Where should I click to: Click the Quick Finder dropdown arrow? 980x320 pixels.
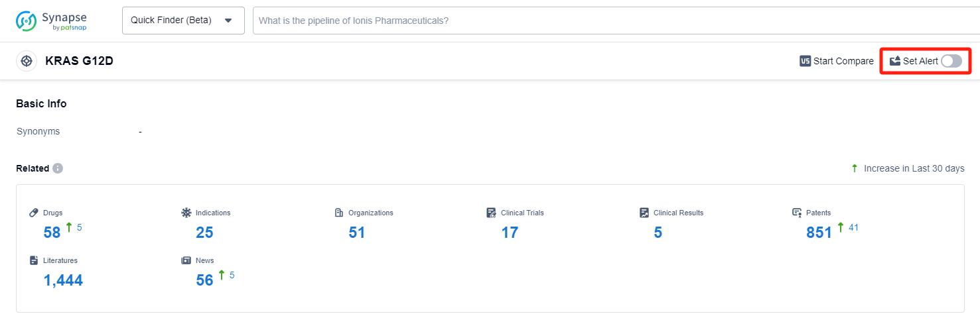(228, 21)
